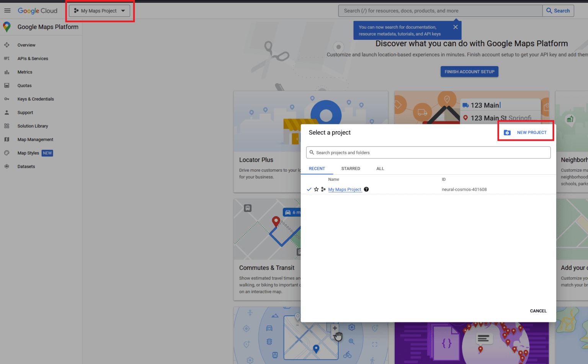Switch to the STARRED tab
Image resolution: width=588 pixels, height=364 pixels.
tap(351, 168)
